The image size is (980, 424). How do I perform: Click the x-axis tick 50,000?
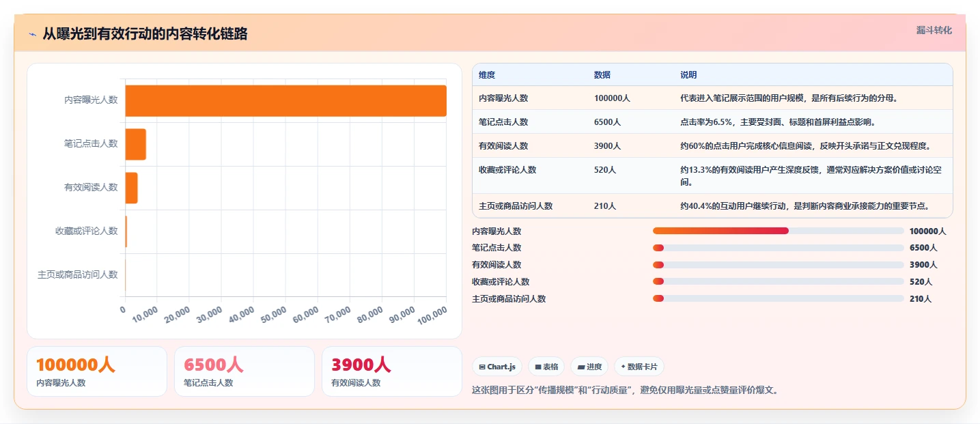coord(273,315)
